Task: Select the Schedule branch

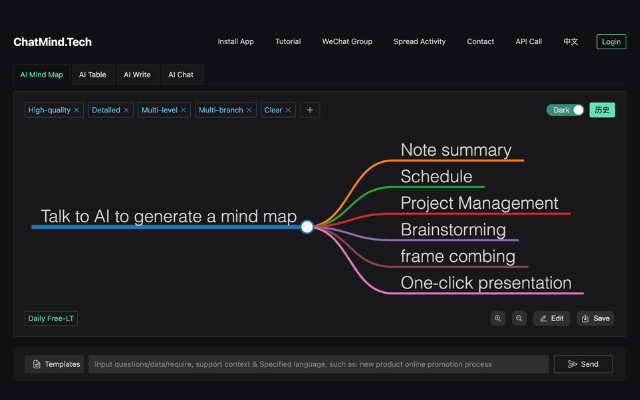Action: click(436, 177)
